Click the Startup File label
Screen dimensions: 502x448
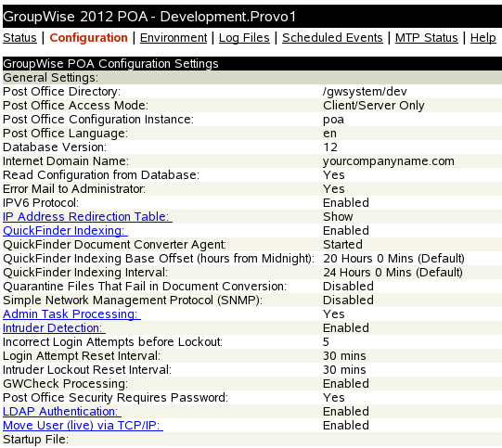(35, 440)
